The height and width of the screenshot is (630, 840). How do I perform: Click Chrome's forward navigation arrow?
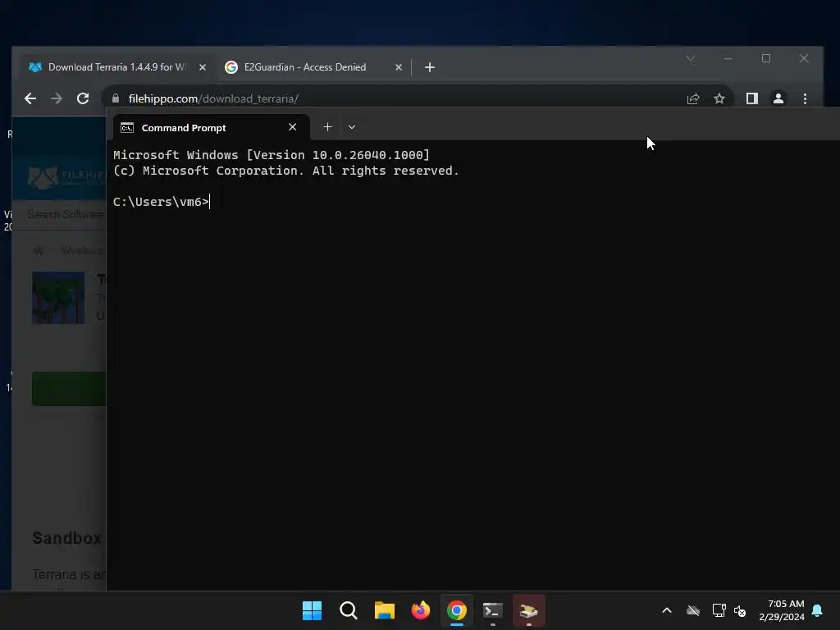pyautogui.click(x=57, y=98)
